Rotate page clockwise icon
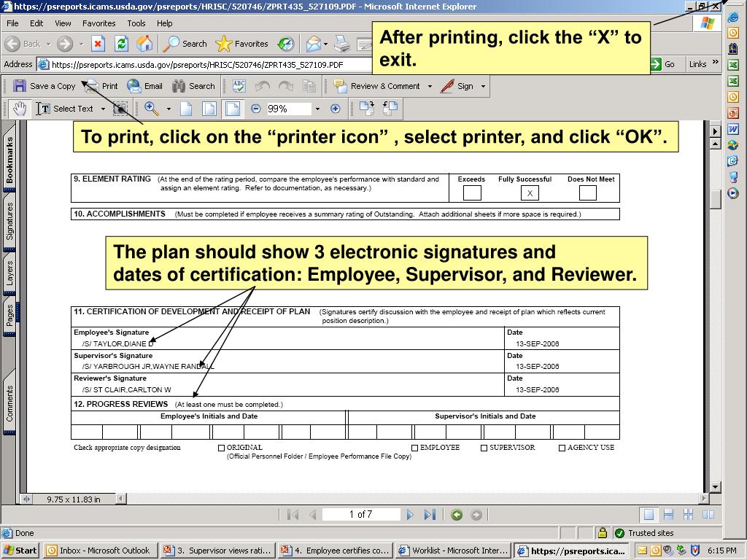Screen dimensions: 747x560 367,109
